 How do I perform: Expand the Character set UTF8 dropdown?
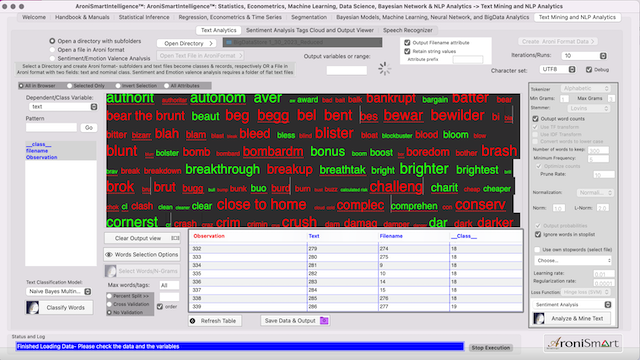click(558, 69)
